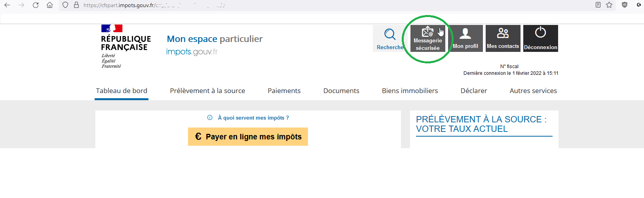Click Déconnexion power button
This screenshot has width=644, height=198.
tap(541, 38)
